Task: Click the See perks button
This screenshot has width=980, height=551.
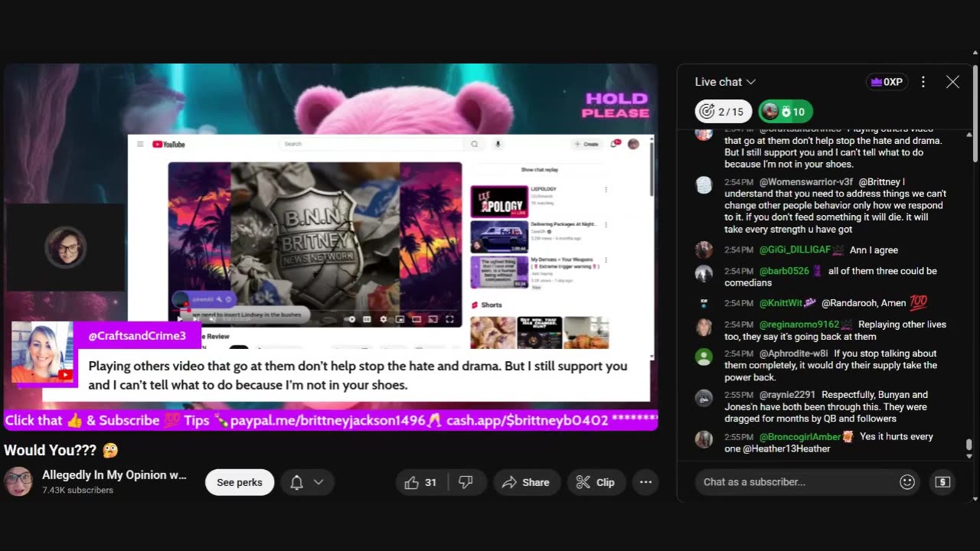Action: click(x=240, y=482)
